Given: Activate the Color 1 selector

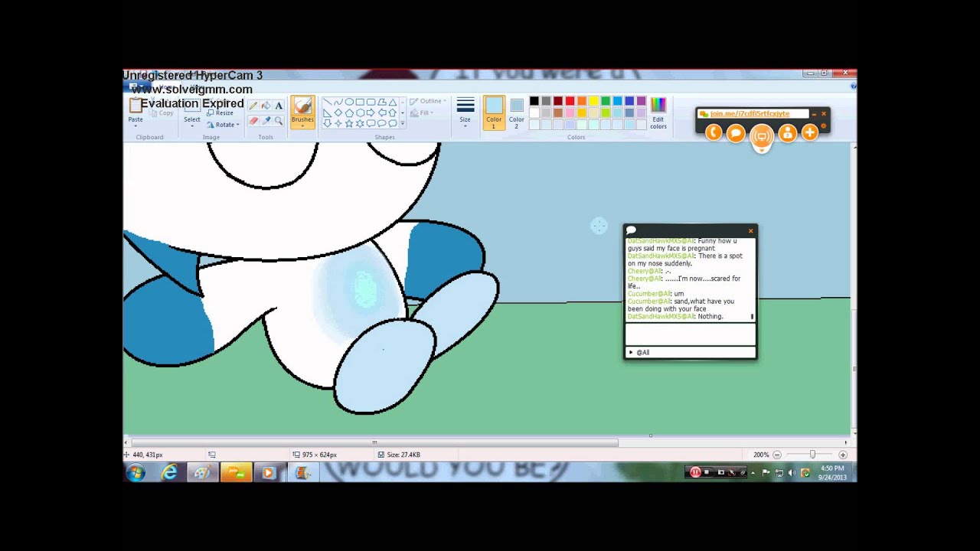Looking at the screenshot, I should (494, 112).
